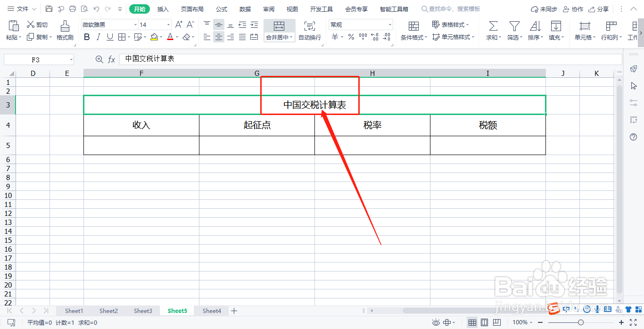Apply AutoSum (求和) to selection

pyautogui.click(x=492, y=29)
